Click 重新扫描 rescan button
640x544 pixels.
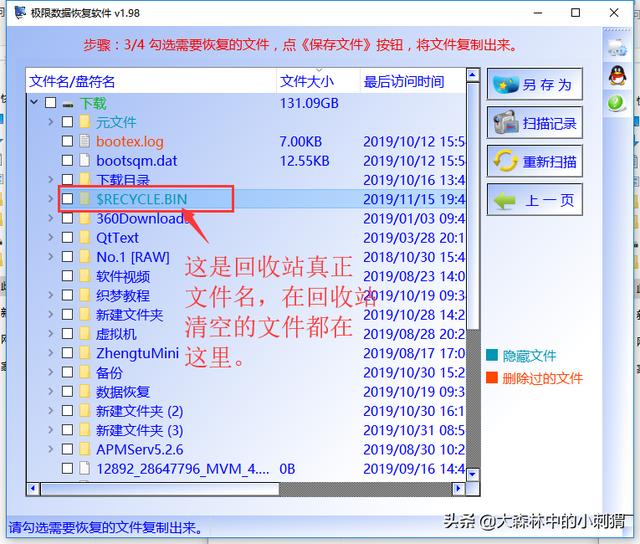pos(534,161)
